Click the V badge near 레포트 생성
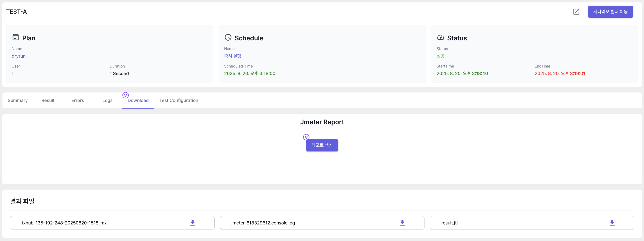Screen dimensions: 644x241 pyautogui.click(x=306, y=137)
